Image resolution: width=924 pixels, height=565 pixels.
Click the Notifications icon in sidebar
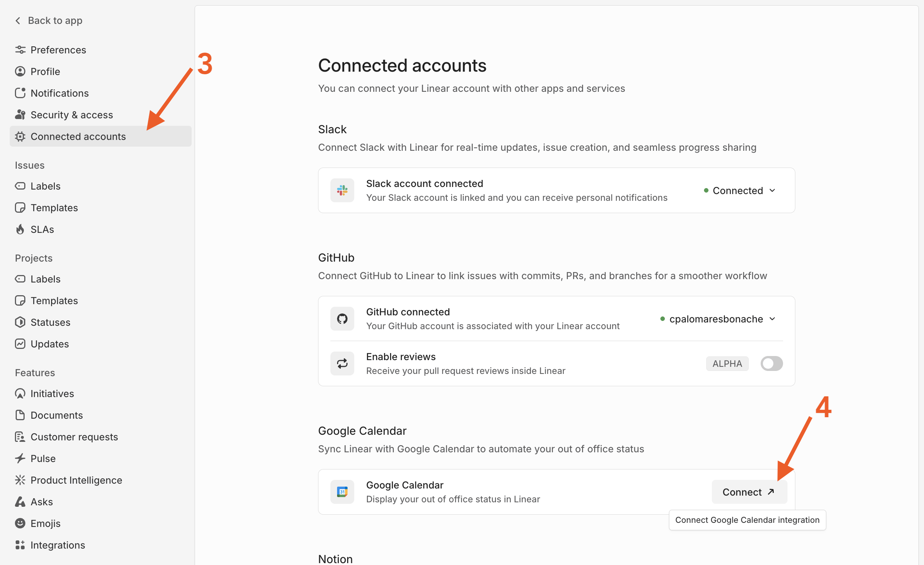click(20, 93)
